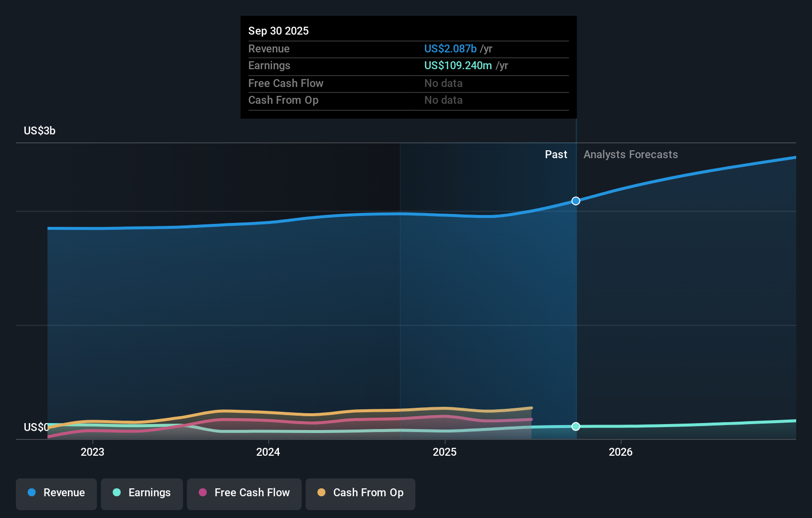Click the US$109.240m earnings value in tooltip
Screen dimensions: 812x518
pos(457,65)
